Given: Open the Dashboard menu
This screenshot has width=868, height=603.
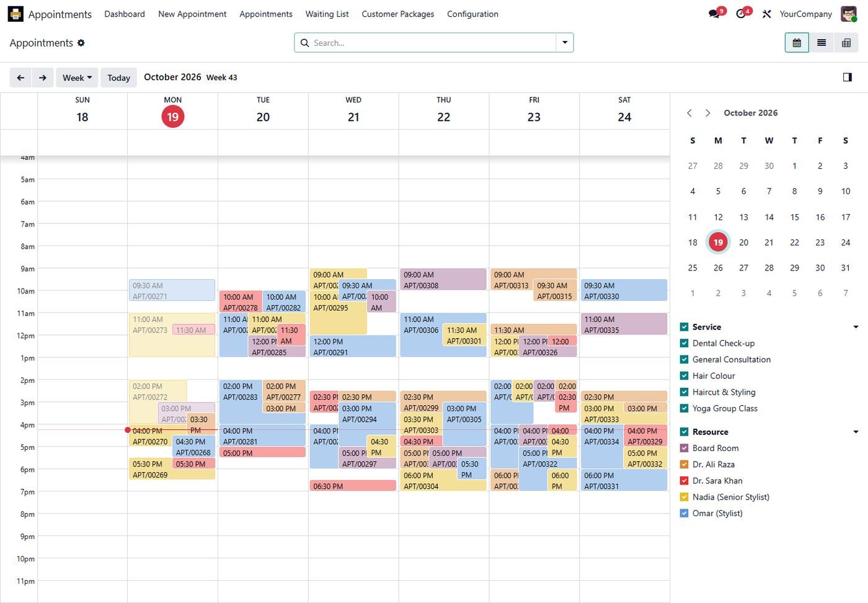Looking at the screenshot, I should [x=125, y=14].
